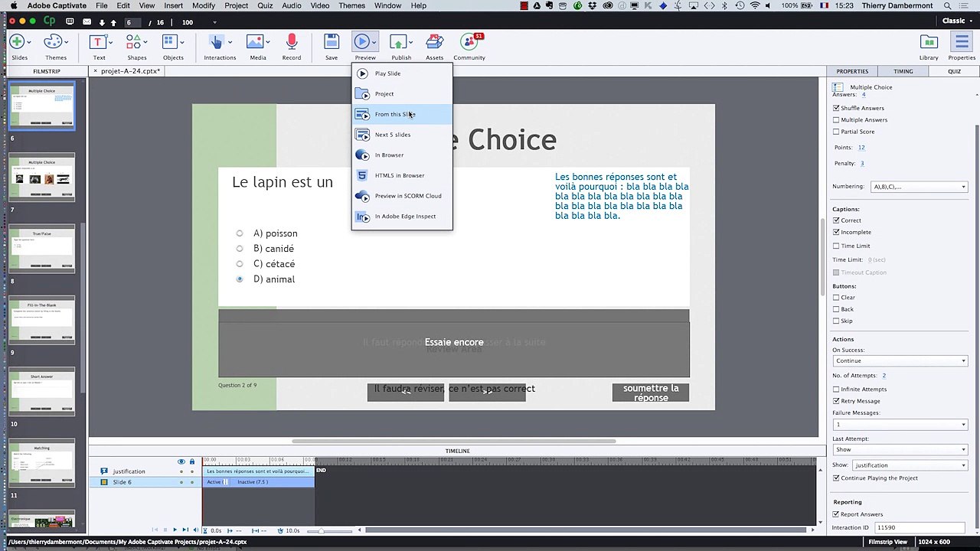Open the Classic workspace dropdown

pos(957,21)
